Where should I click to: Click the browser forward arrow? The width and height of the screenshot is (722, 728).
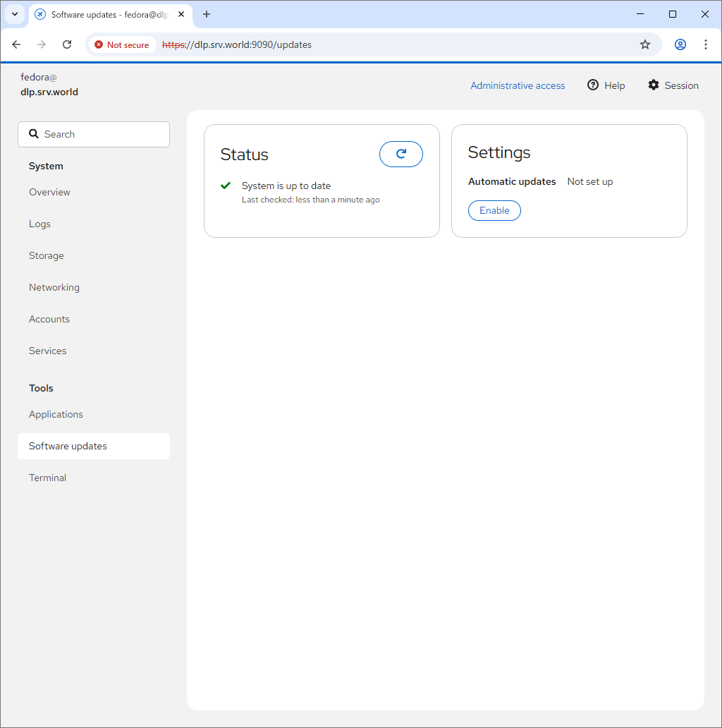point(42,44)
